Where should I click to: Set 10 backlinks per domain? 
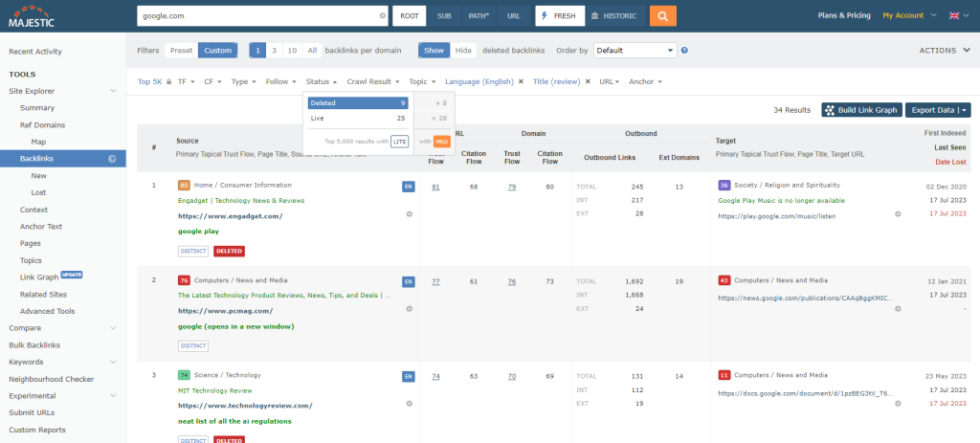click(x=292, y=51)
